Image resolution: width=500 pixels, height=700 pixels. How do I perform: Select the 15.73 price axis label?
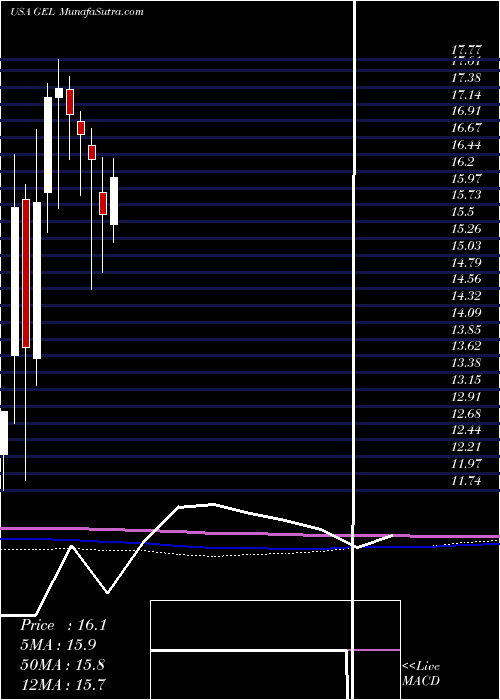pos(466,195)
